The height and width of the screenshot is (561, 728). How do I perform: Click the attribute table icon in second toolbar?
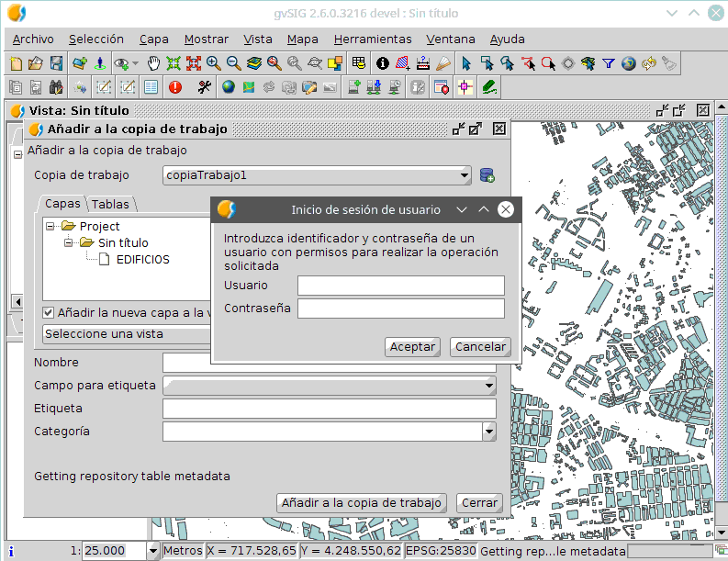coord(151,87)
